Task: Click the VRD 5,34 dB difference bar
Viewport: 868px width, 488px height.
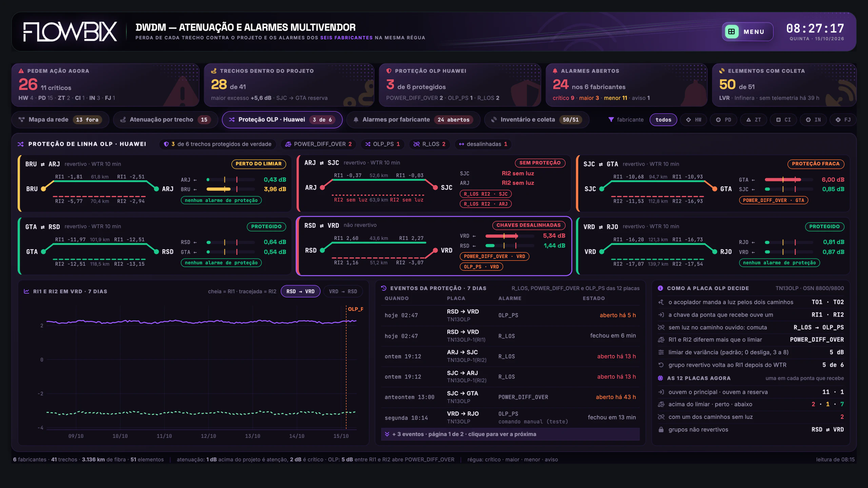Action: 510,236
